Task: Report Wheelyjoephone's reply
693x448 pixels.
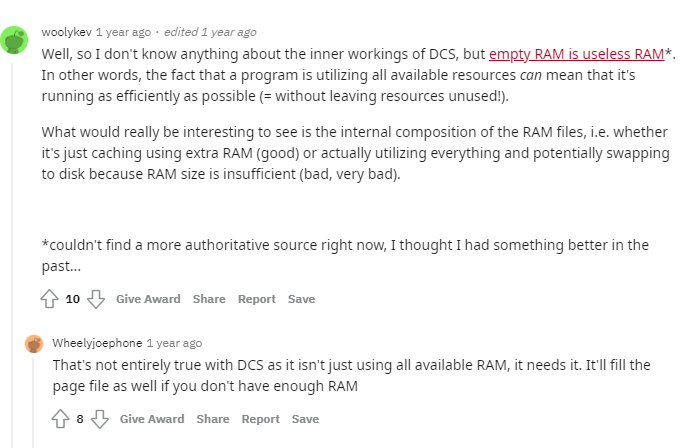Action: [261, 419]
